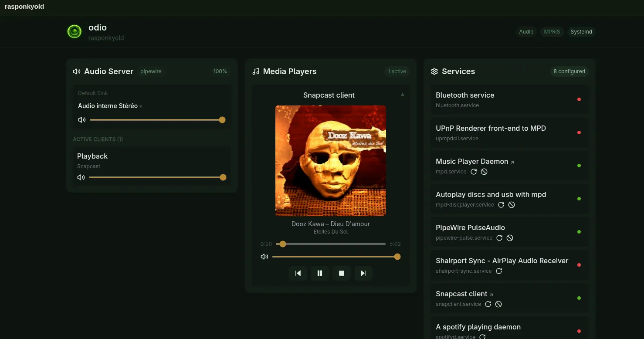Click the rasponkyold page title
This screenshot has width=644, height=339.
[24, 7]
